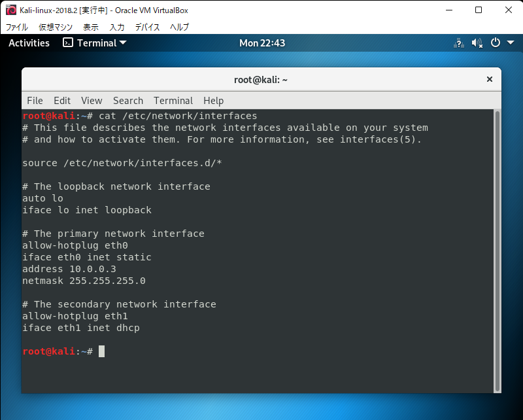Click the 'cat /etc/network/interfaces' command text
The image size is (523, 420).
[178, 116]
